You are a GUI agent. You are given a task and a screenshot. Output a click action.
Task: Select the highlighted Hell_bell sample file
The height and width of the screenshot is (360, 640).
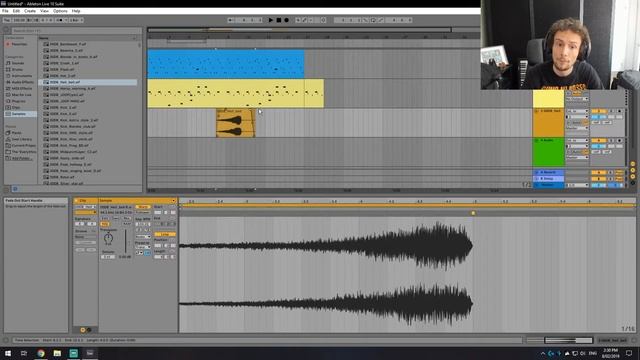coord(88,82)
